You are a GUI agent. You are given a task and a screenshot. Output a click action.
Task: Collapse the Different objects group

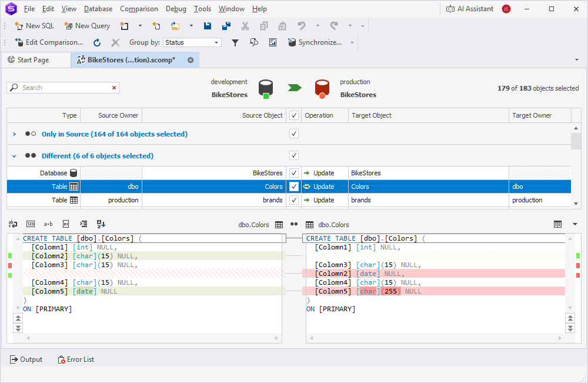coord(14,155)
